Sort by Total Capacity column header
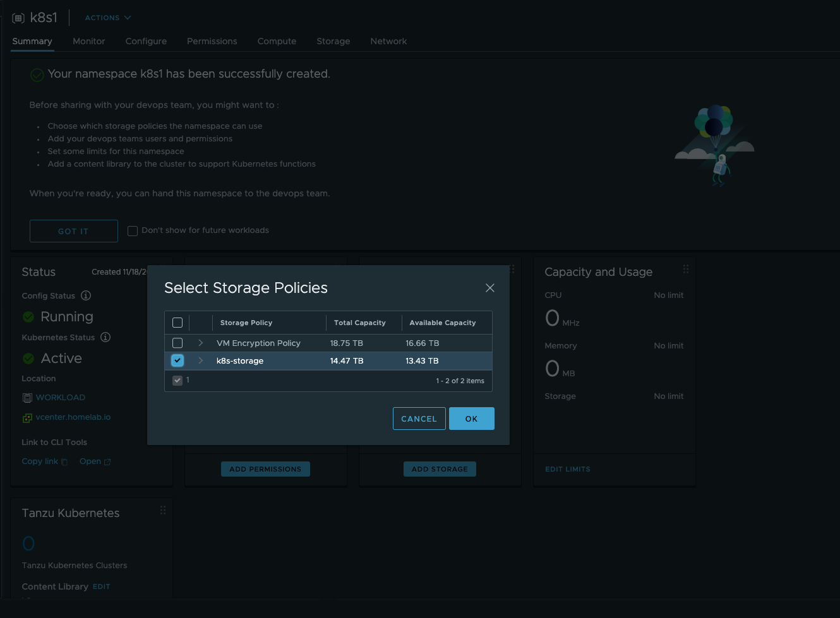This screenshot has width=840, height=618. tap(359, 323)
